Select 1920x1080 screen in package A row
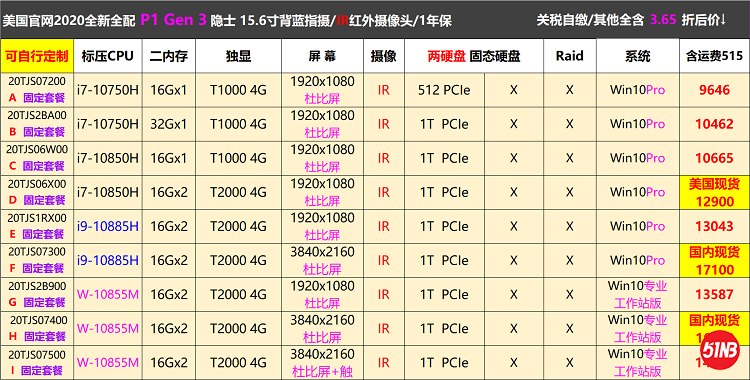 pos(322,81)
